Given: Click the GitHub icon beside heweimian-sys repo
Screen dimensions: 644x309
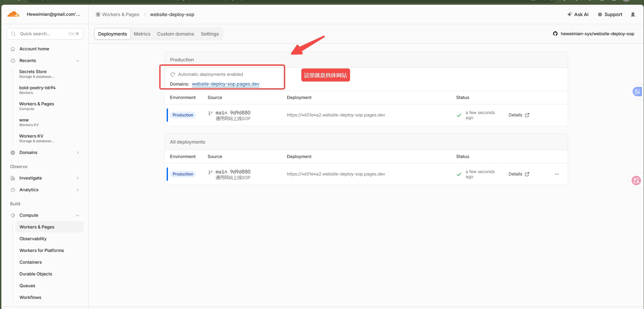Looking at the screenshot, I should [x=555, y=34].
